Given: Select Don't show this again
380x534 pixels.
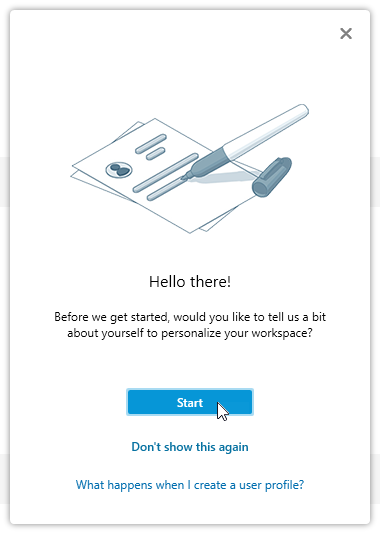Looking at the screenshot, I should [x=190, y=447].
